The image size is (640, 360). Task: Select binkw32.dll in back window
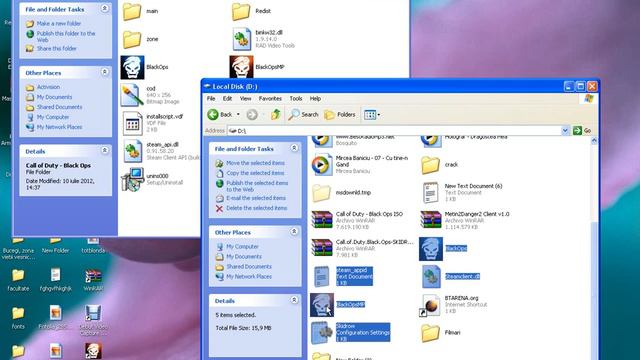pos(241,39)
